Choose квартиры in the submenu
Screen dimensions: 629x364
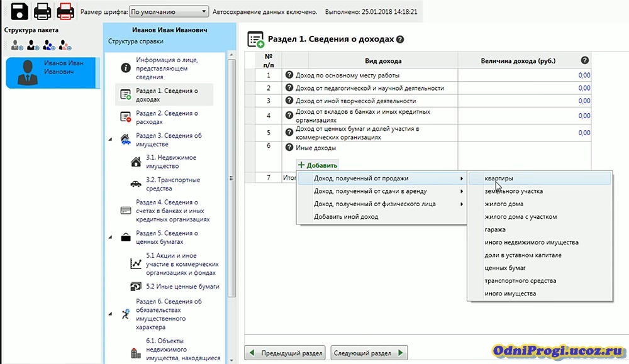pos(540,179)
